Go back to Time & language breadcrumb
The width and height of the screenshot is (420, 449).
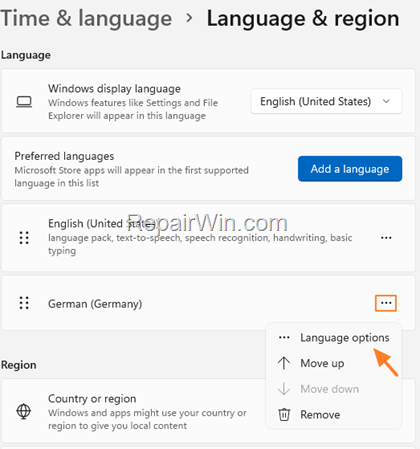(86, 18)
